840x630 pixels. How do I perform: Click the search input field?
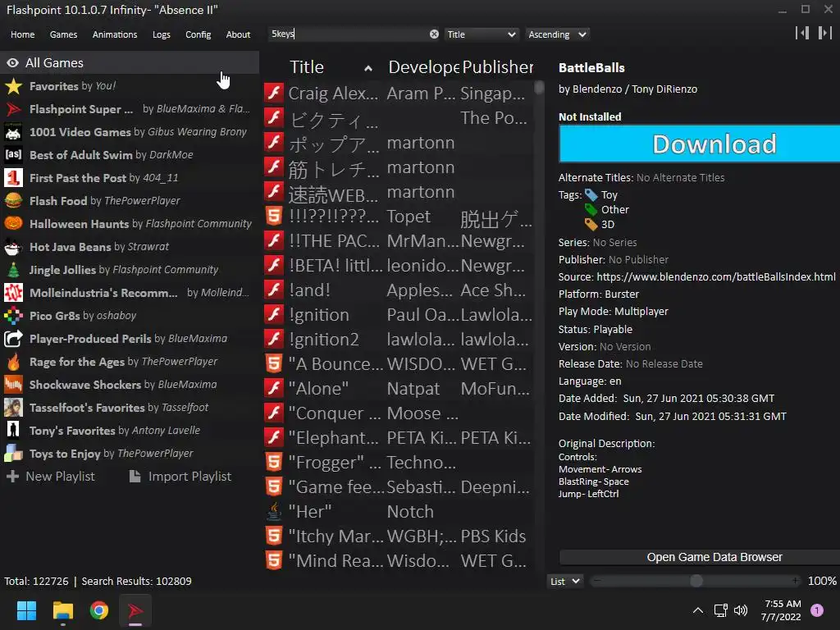coord(348,34)
